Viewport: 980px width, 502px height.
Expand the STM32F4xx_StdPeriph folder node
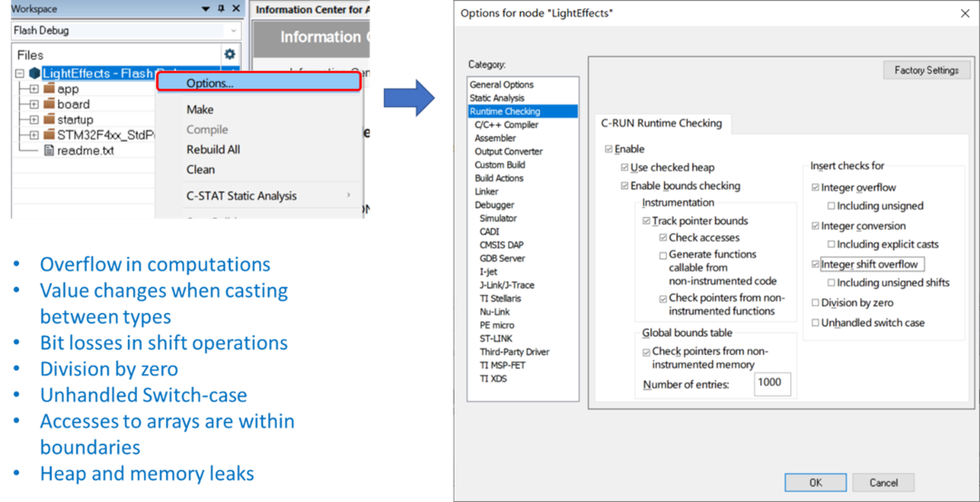pos(34,135)
